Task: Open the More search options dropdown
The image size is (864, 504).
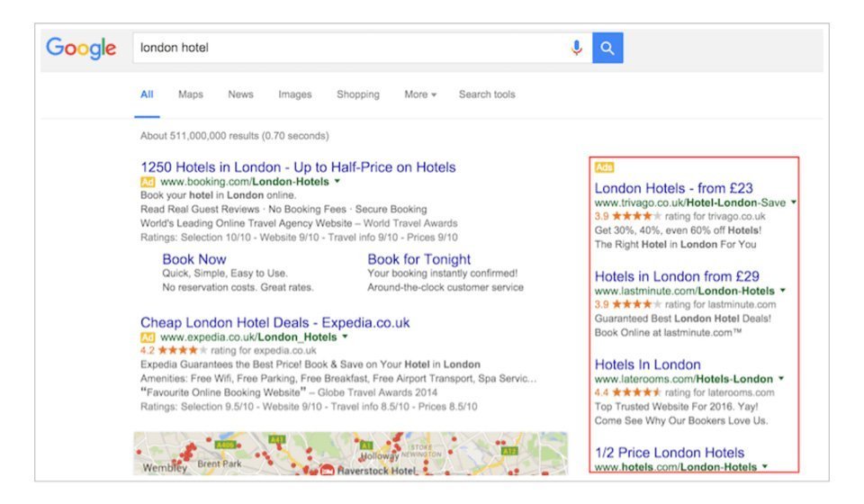Action: point(420,94)
